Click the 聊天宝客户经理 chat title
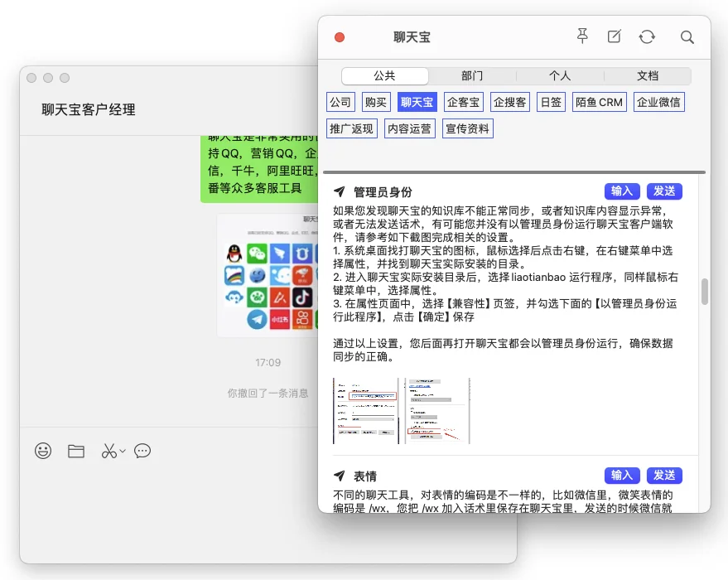This screenshot has height=580, width=728. click(89, 109)
